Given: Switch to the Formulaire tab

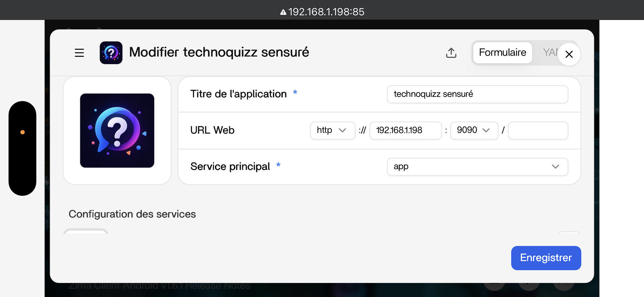Looking at the screenshot, I should [x=503, y=53].
